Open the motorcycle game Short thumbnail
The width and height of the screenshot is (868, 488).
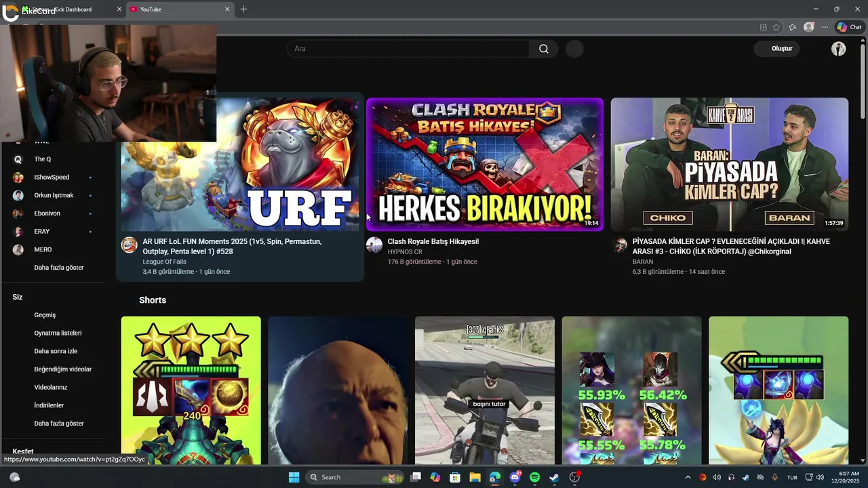[485, 390]
